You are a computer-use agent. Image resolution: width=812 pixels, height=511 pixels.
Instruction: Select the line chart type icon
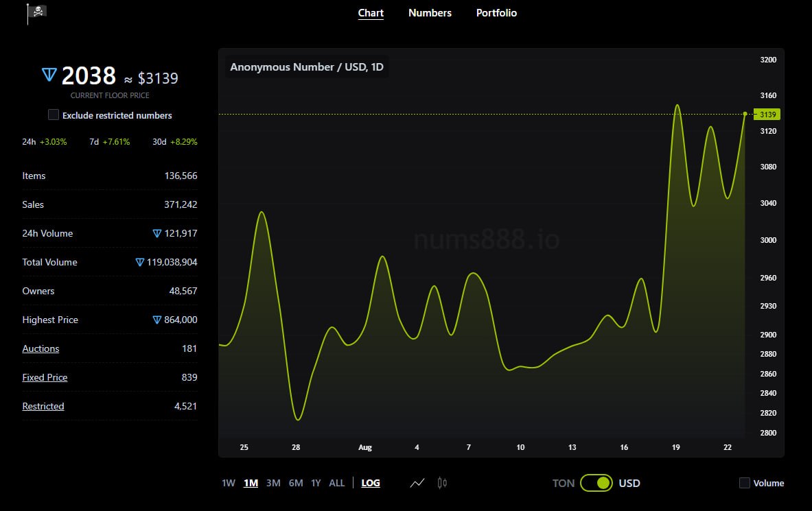417,483
